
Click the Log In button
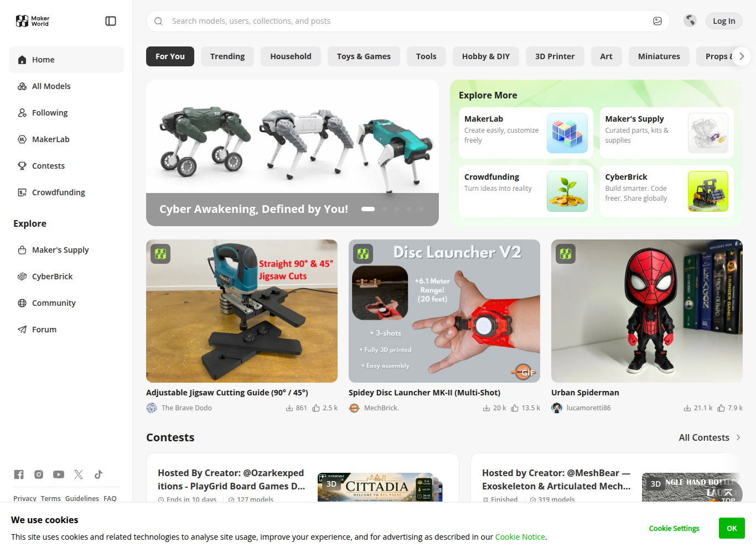coord(724,21)
